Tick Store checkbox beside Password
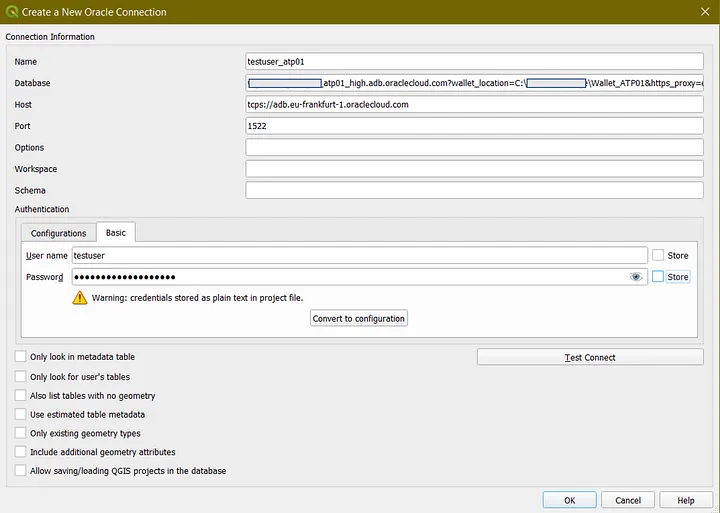The height and width of the screenshot is (513, 720). pos(658,276)
